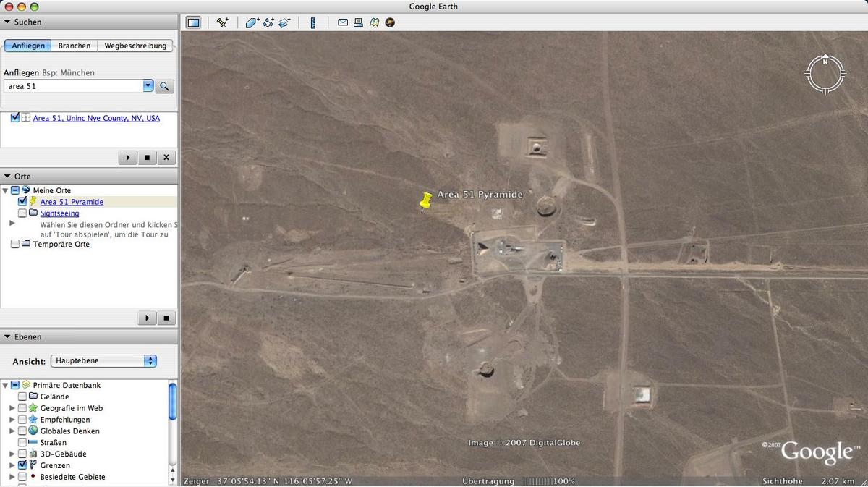Image resolution: width=868 pixels, height=487 pixels.
Task: Click the Grenzen flag icon
Action: click(x=33, y=465)
